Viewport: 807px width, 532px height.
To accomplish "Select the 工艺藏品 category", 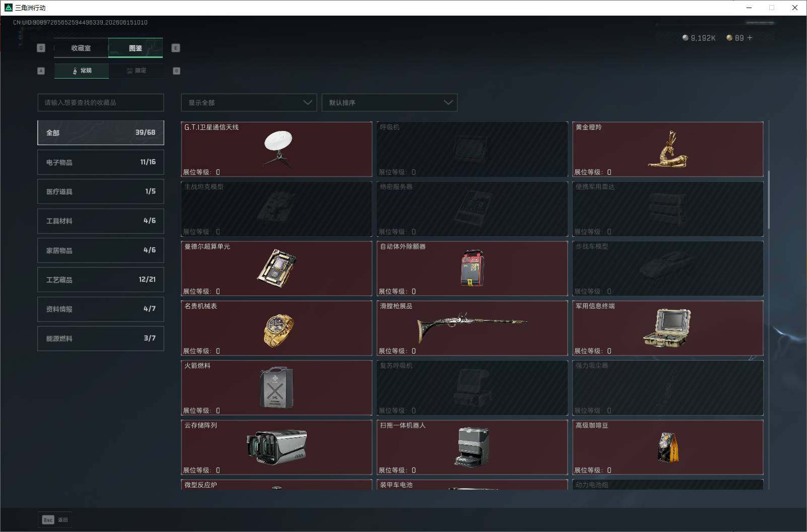I will [101, 280].
